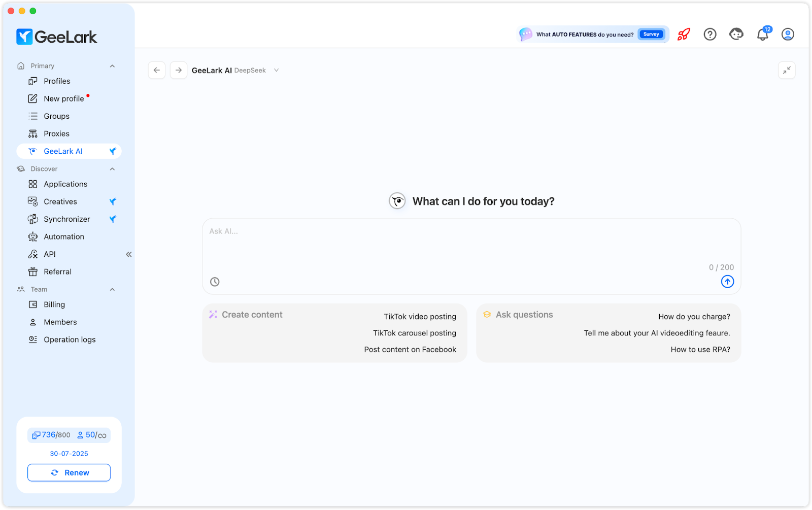
Task: Choose TikTok carousel posting suggestion
Action: tap(415, 333)
